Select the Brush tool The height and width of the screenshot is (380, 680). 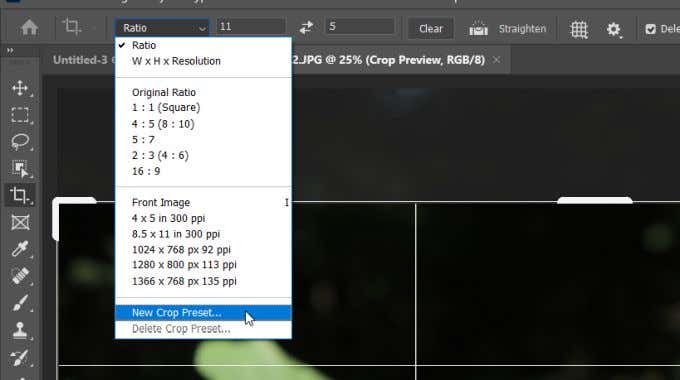click(20, 303)
